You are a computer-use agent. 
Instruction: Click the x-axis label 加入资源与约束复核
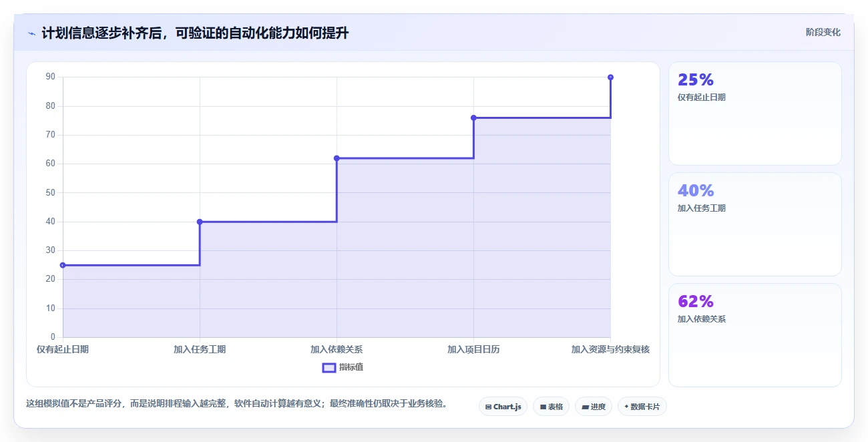pyautogui.click(x=610, y=349)
